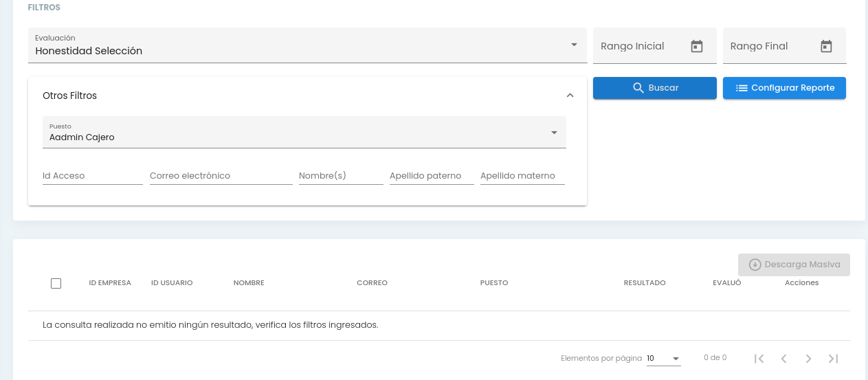Sort by the RESULTADO column header
Viewport: 868px width, 380px height.
pos(644,283)
